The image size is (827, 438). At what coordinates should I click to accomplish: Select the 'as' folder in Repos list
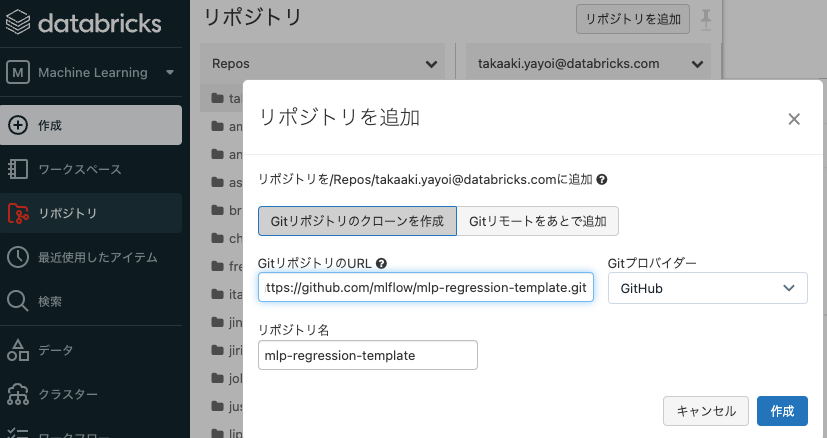click(222, 182)
